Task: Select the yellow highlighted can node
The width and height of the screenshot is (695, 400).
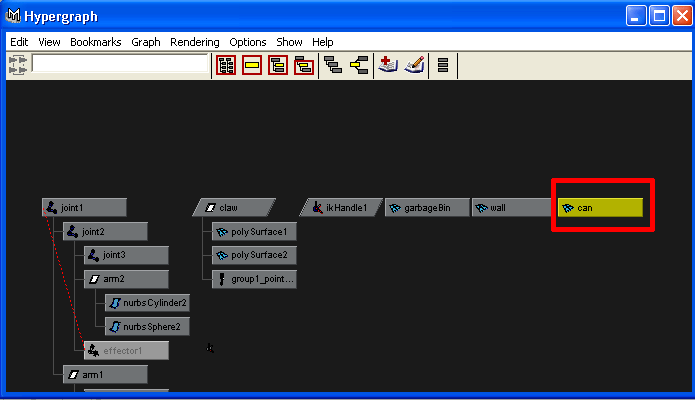Action: 600,208
